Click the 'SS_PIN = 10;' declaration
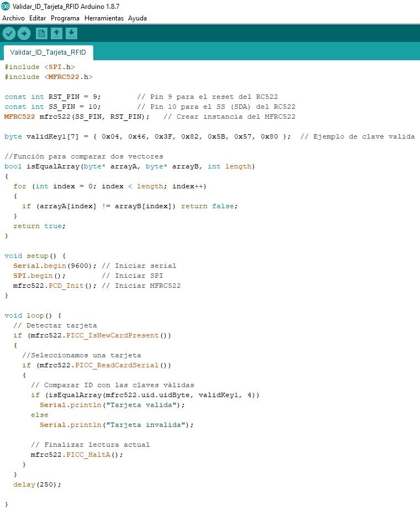 (x=52, y=107)
